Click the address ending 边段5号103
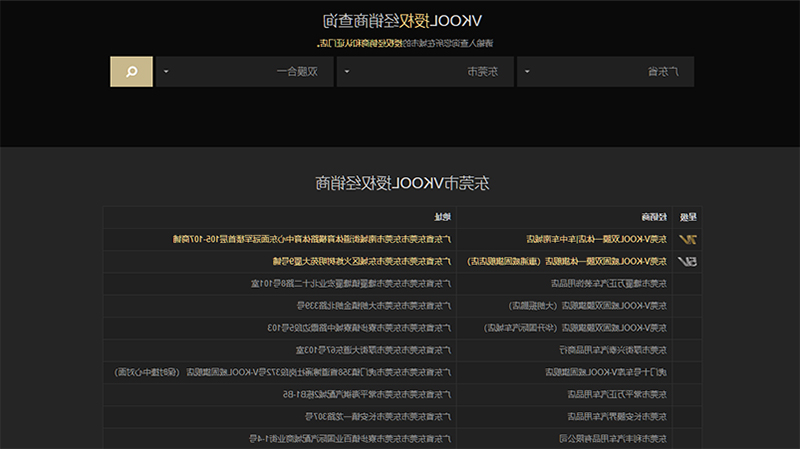 pyautogui.click(x=359, y=328)
